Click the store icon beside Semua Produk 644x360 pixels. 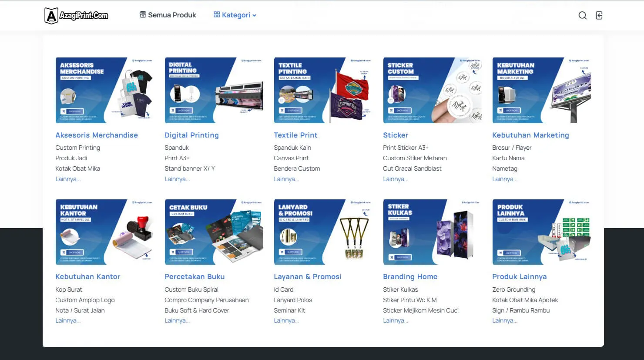[143, 15]
